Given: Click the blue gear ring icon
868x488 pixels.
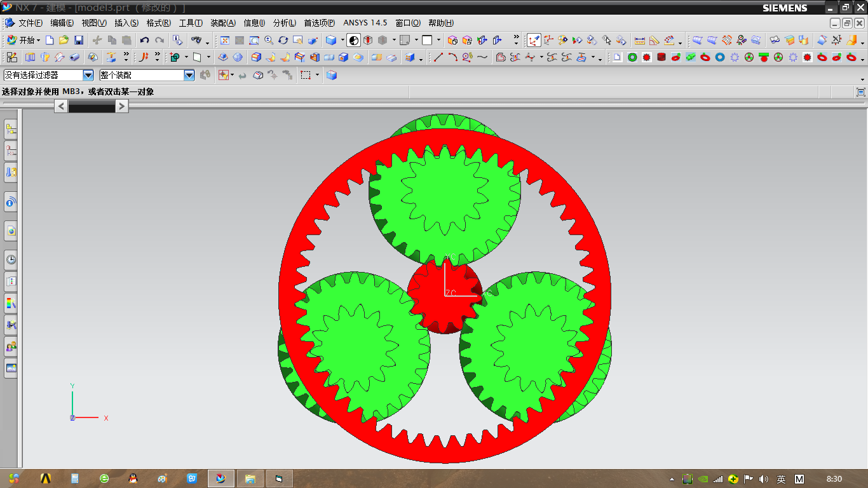Looking at the screenshot, I should pyautogui.click(x=720, y=57).
